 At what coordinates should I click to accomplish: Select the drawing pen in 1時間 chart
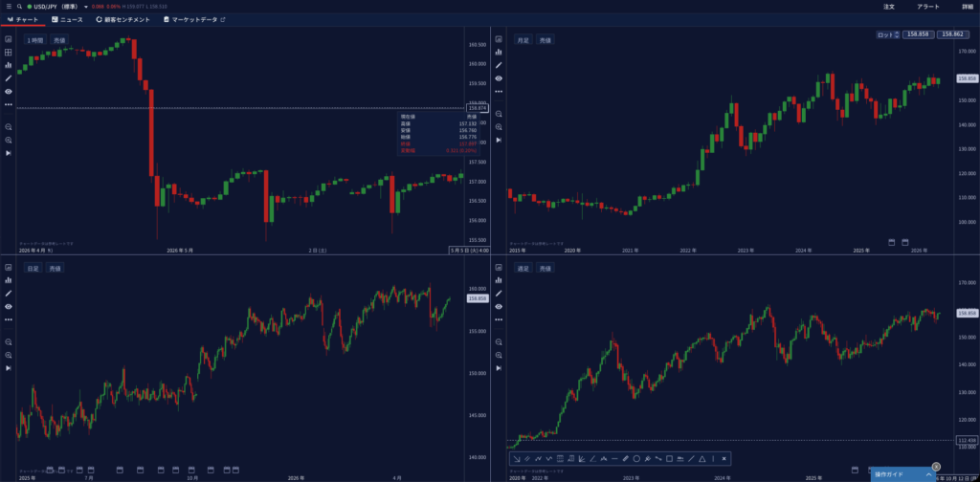8,78
